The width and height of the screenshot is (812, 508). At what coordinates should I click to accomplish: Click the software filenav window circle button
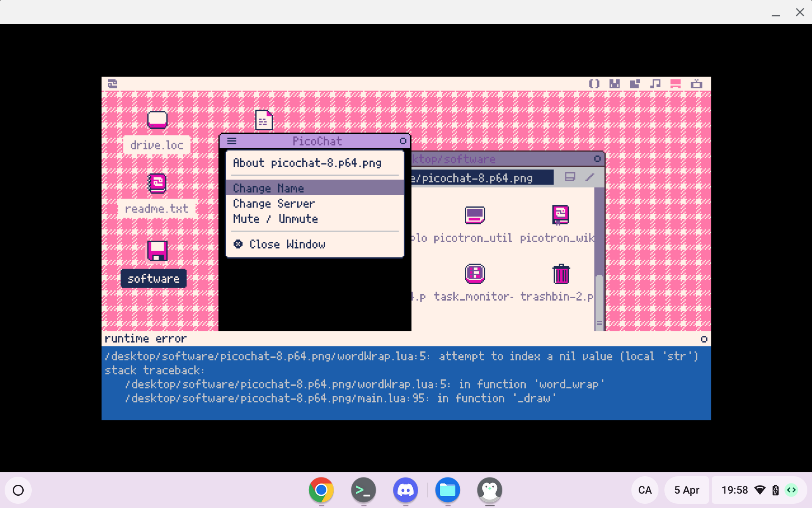coord(597,159)
